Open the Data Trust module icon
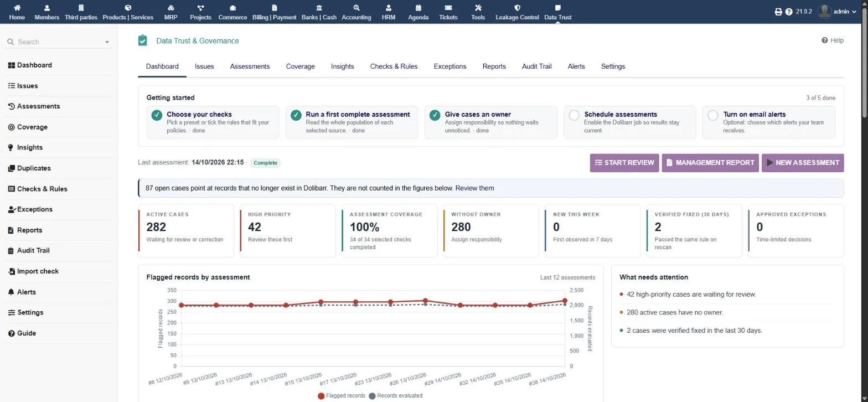Viewport: 868px width, 402px height. 557,8
